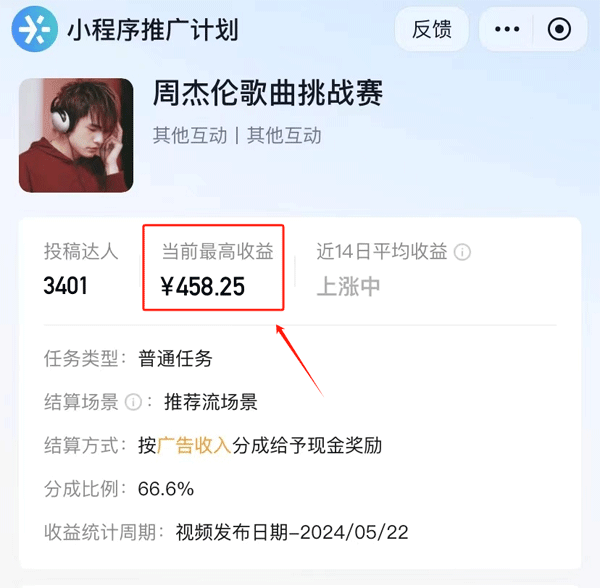This screenshot has width=600, height=588.
Task: Tap the 收益统计周期 date 2024/05/22
Action: click(354, 532)
